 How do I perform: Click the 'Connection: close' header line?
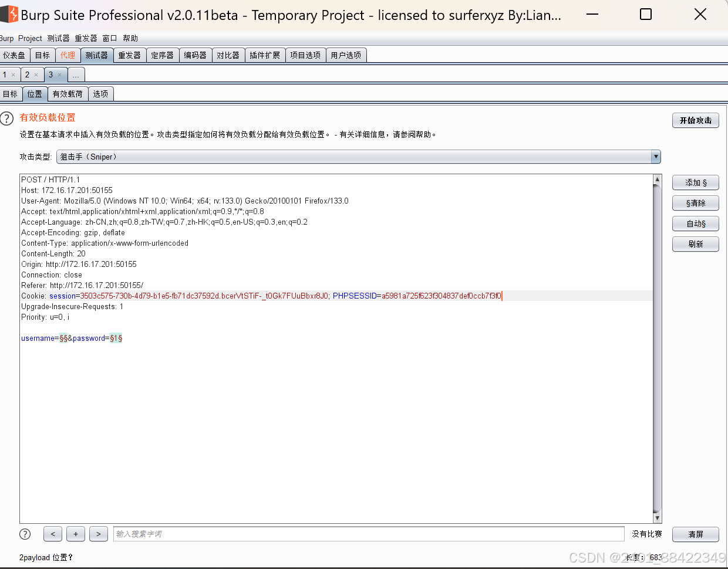click(x=52, y=275)
